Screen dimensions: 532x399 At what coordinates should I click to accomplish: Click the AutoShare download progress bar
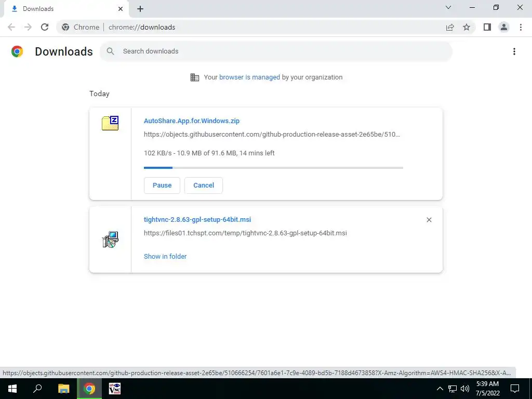[273, 168]
